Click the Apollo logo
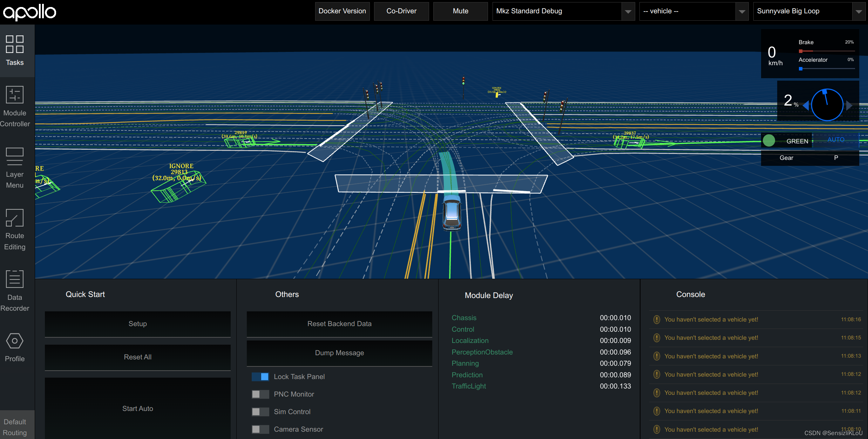 point(29,12)
